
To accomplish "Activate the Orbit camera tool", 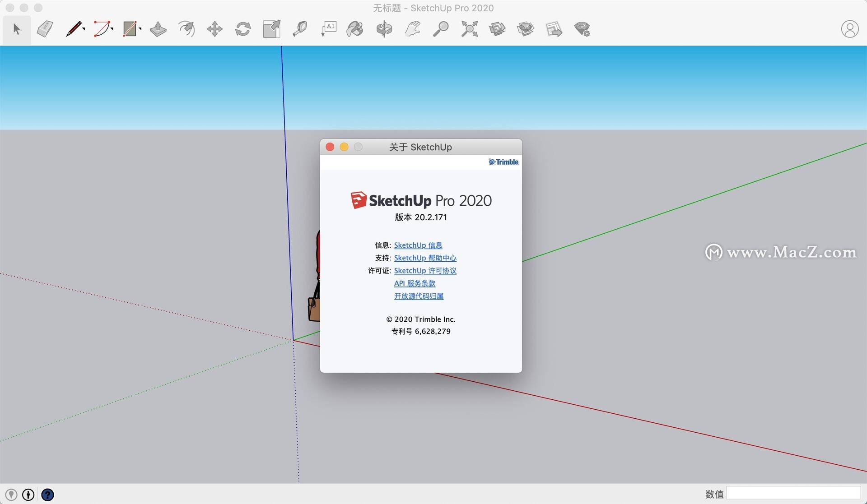I will (x=384, y=29).
